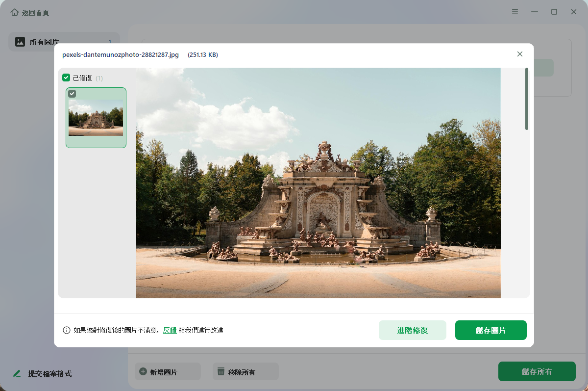Open the hamburger menu in title bar
This screenshot has width=588, height=391.
tap(515, 12)
